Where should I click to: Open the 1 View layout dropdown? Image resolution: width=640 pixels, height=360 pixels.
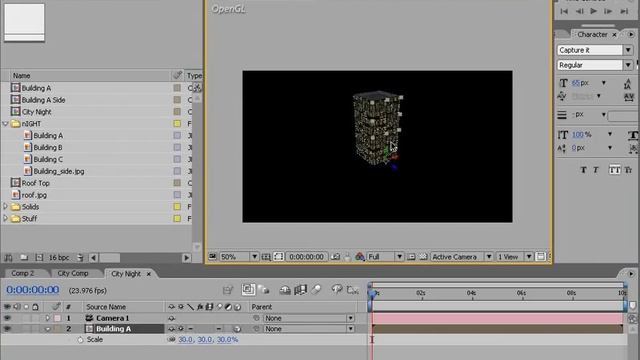click(514, 257)
